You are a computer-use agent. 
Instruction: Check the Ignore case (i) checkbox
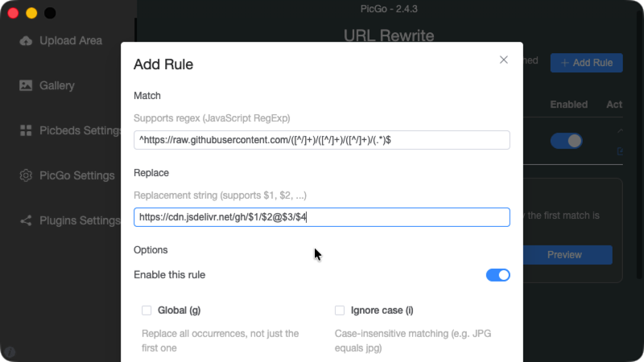(340, 311)
